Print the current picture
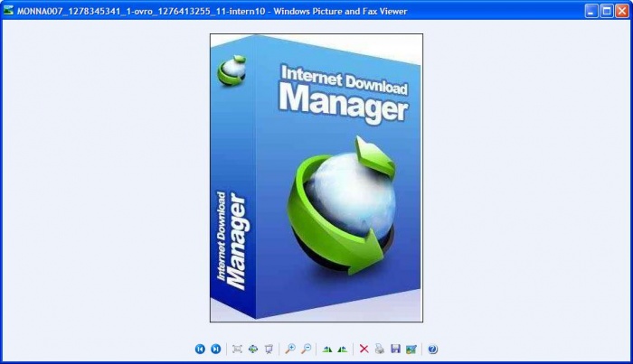The width and height of the screenshot is (633, 364). coord(380,349)
